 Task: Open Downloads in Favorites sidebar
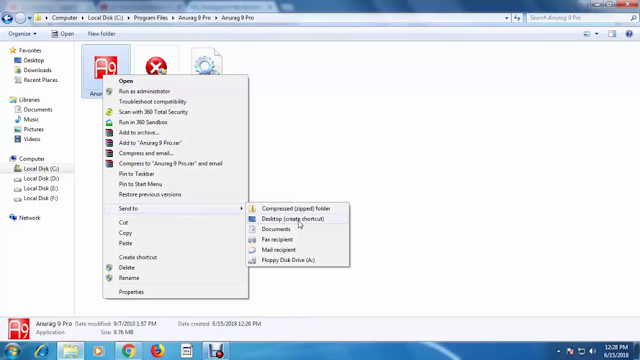(38, 70)
